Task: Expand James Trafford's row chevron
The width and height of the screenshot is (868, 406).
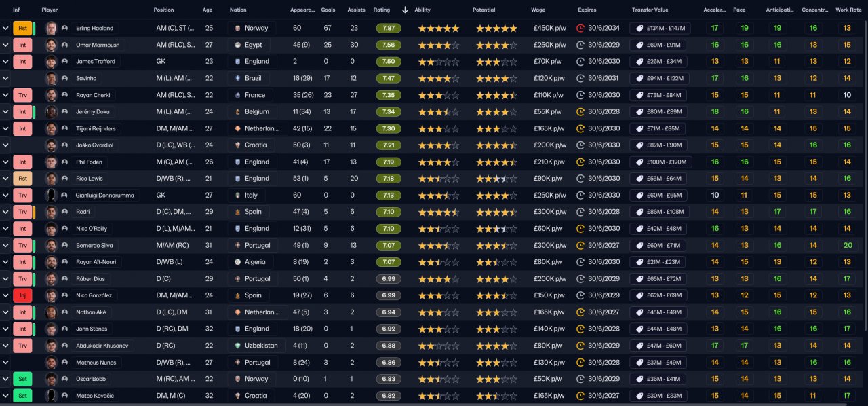Action: (5, 62)
